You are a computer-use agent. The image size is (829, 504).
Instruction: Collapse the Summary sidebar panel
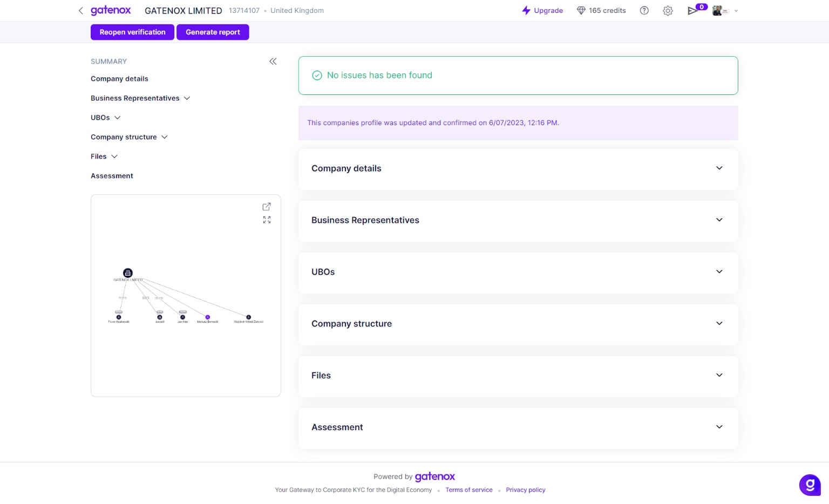coord(273,62)
